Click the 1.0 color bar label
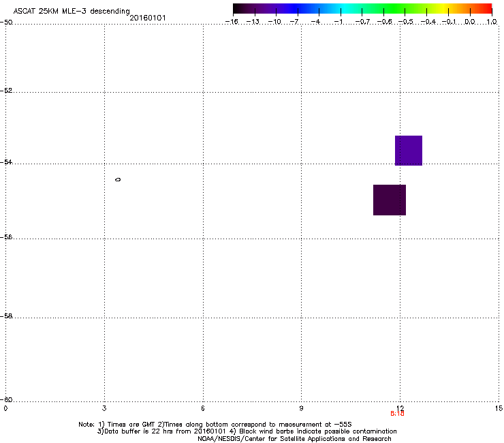 492,22
